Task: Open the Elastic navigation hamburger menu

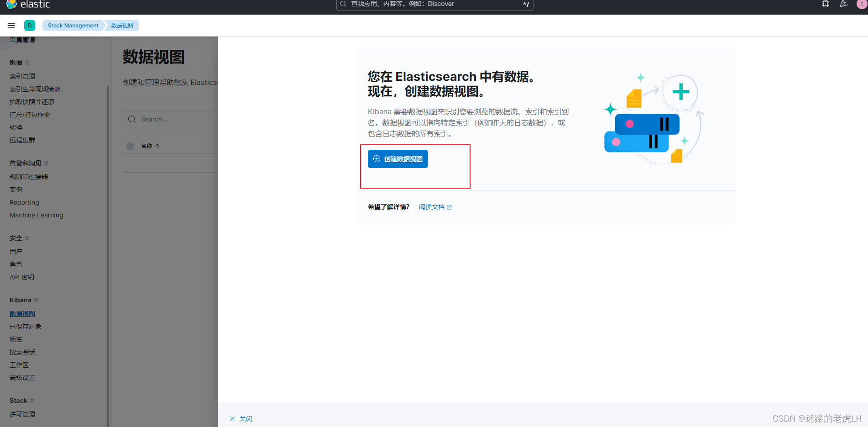Action: pyautogui.click(x=11, y=25)
